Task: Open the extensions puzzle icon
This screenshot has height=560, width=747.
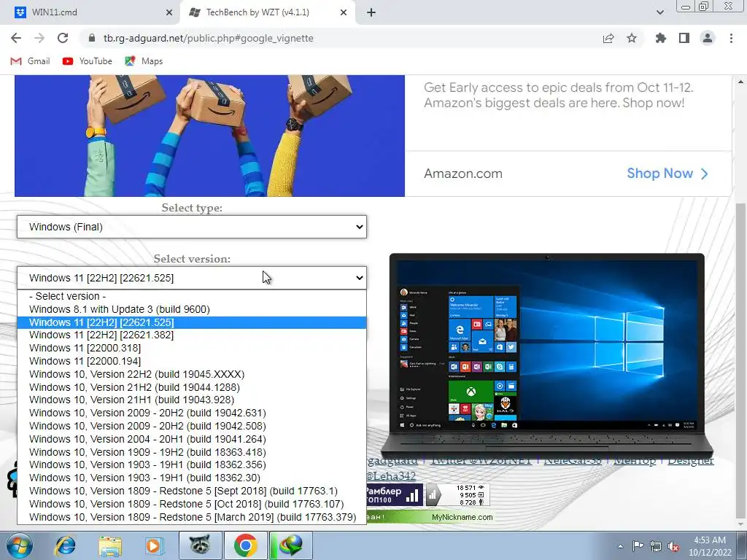Action: pos(660,38)
